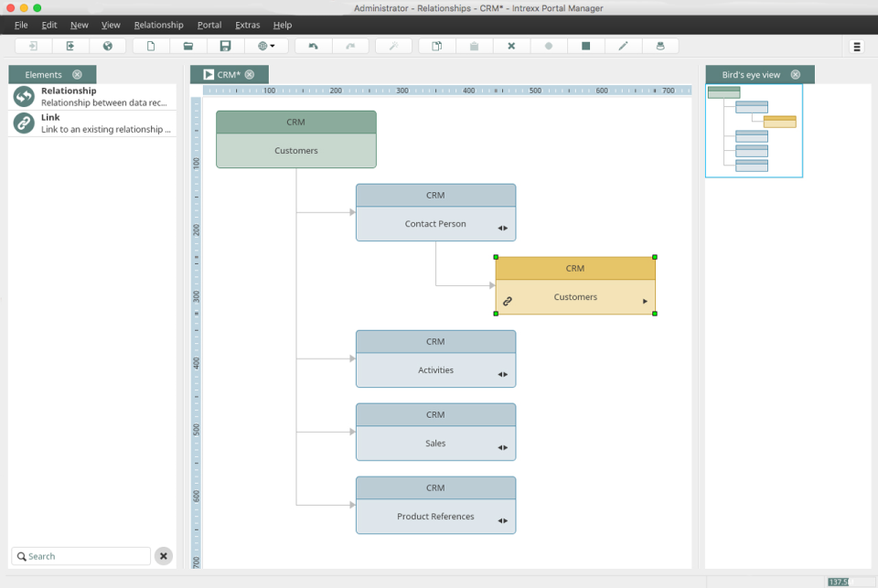Open the Edit menu
Viewport: 878px width, 588px height.
point(49,25)
